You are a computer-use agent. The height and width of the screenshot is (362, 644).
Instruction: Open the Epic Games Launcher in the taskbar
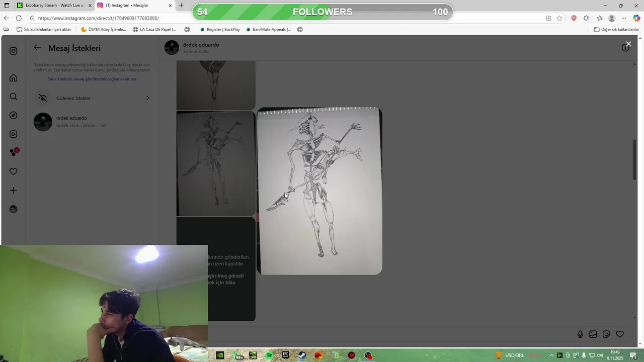(x=286, y=355)
